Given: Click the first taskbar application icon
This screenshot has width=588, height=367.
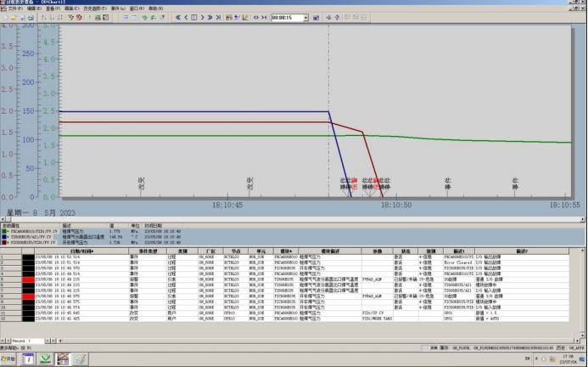Looking at the screenshot, I should 28,359.
